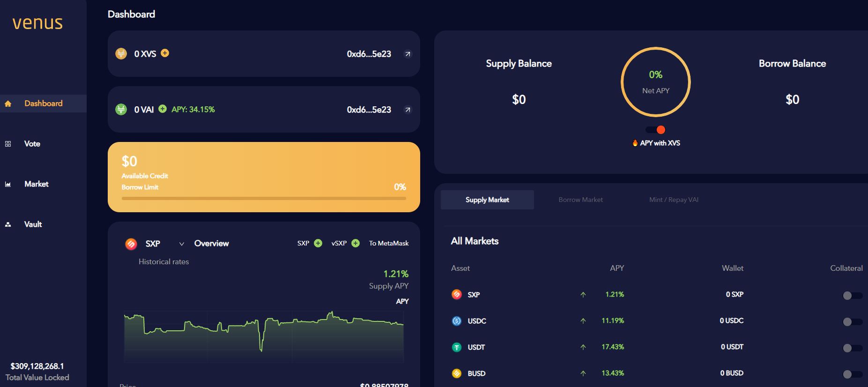Enable SXP as collateral
This screenshot has height=387, width=868.
(852, 296)
